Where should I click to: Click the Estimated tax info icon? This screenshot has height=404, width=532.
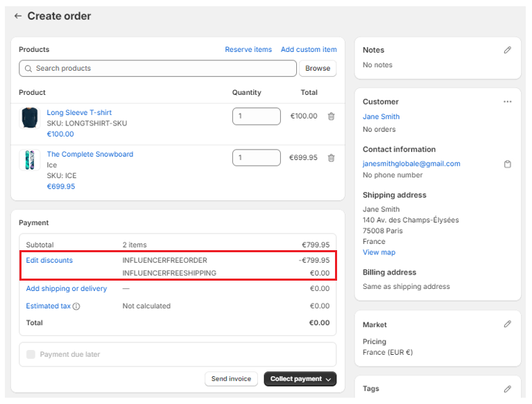76,306
